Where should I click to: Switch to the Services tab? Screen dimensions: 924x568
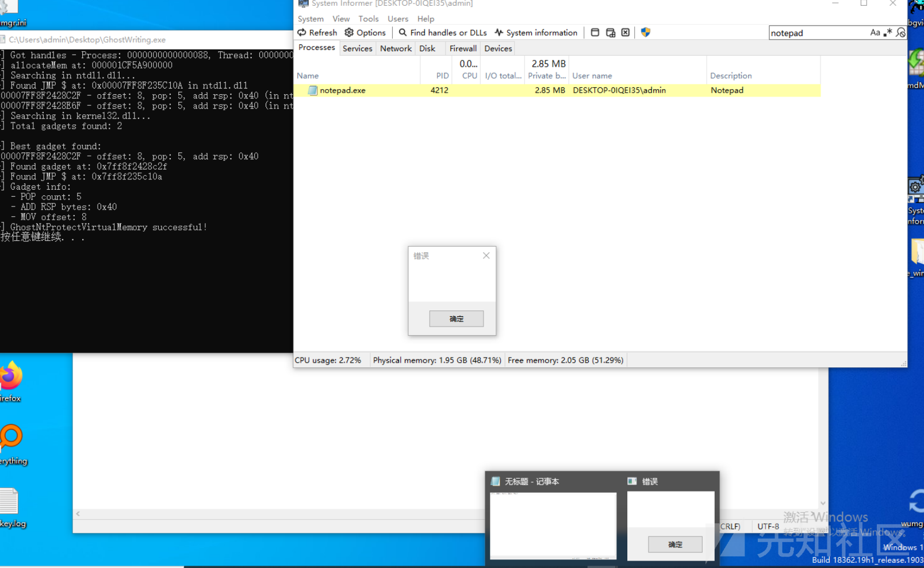coord(358,49)
